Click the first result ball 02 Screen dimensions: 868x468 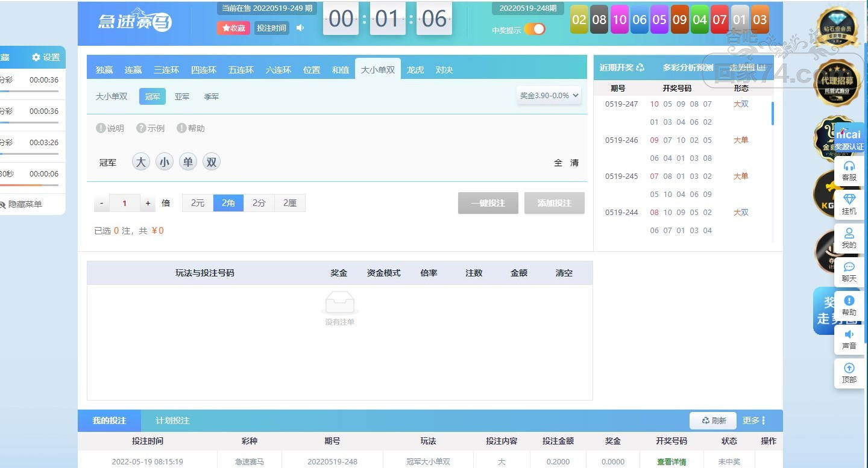[x=579, y=19]
